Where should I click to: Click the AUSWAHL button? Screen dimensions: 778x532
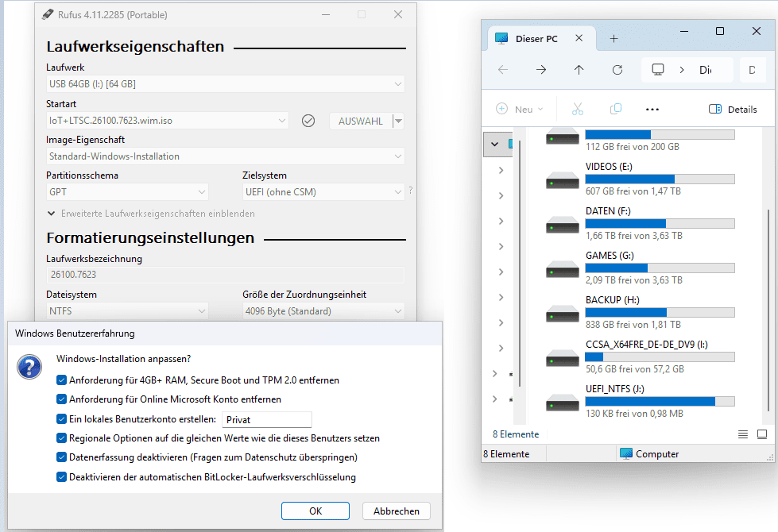pyautogui.click(x=361, y=121)
